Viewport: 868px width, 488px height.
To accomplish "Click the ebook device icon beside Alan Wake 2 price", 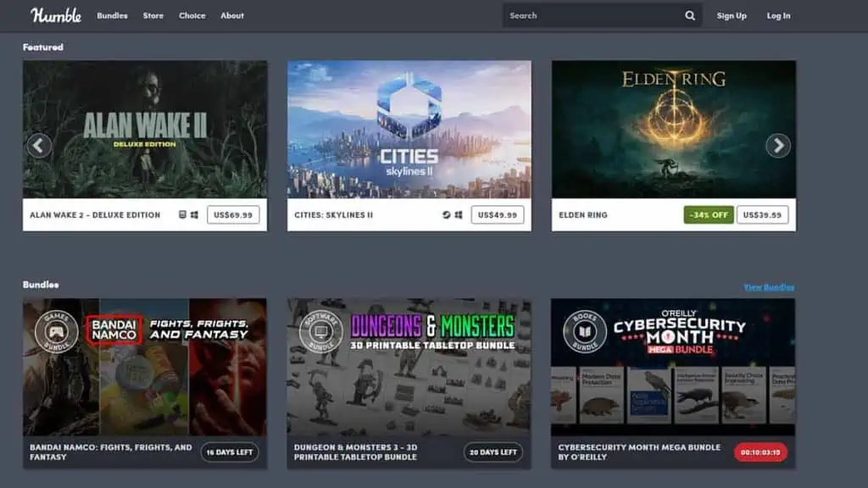I will coord(181,215).
